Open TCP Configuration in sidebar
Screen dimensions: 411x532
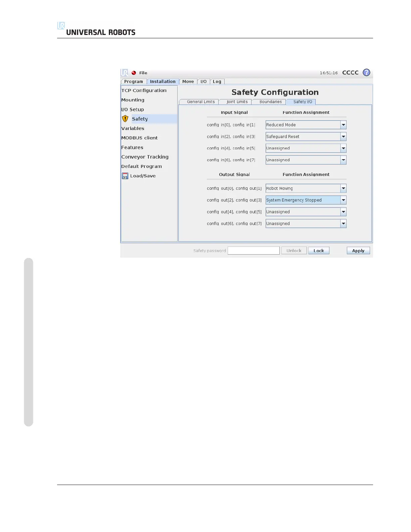(144, 91)
